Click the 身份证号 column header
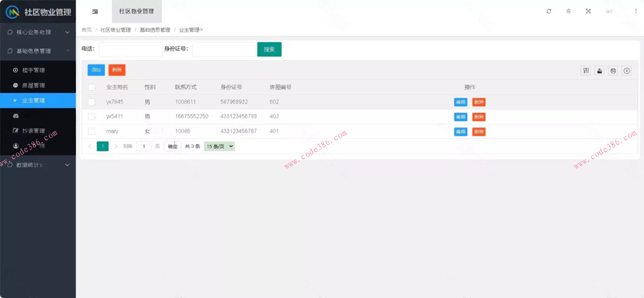 231,87
